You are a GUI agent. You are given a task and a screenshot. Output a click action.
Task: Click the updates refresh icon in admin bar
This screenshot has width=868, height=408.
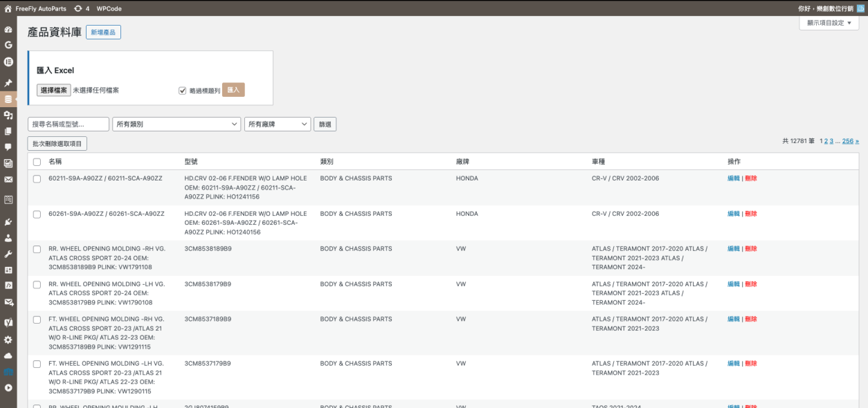click(78, 8)
